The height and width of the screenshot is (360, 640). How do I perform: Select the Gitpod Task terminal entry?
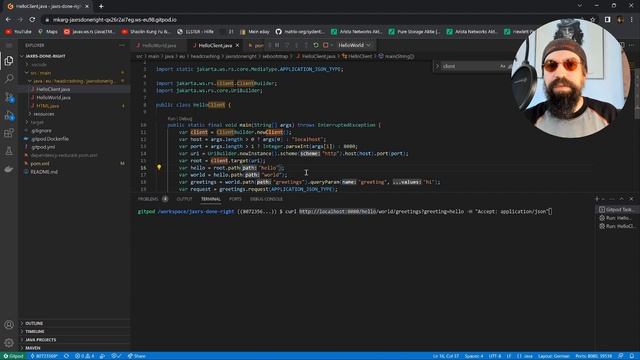point(617,209)
